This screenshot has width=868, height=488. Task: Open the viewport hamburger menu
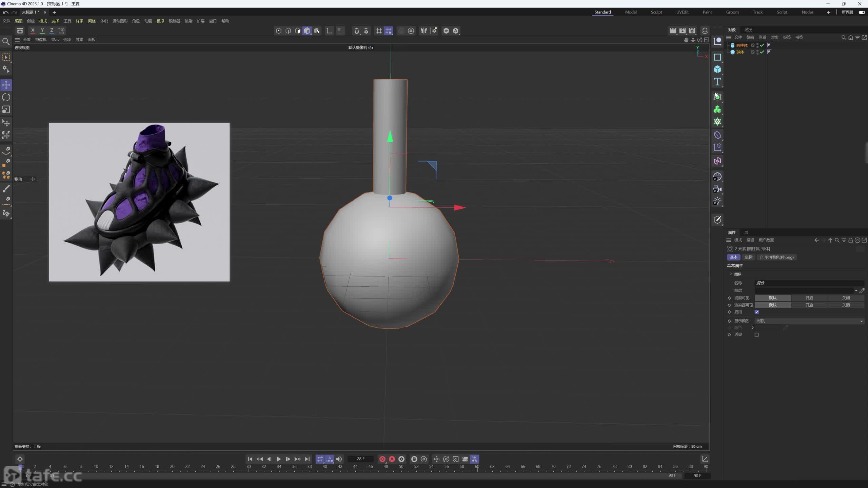click(17, 40)
